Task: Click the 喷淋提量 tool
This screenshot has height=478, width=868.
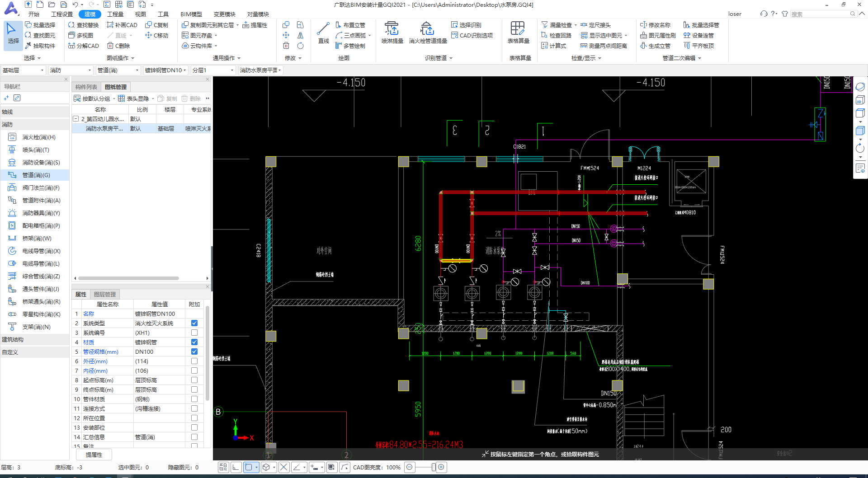Action: tap(392, 33)
